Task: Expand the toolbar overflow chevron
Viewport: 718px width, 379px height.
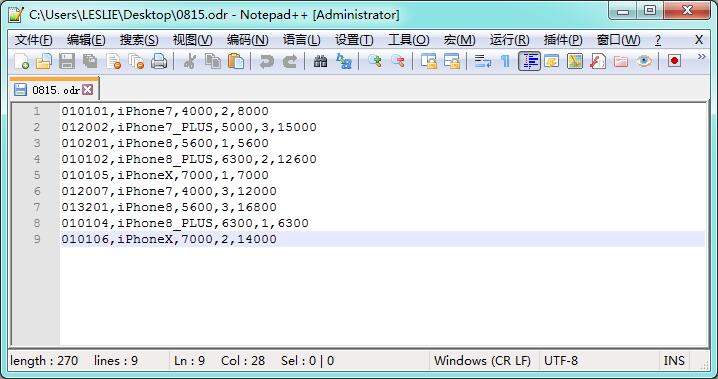Action: pos(702,57)
